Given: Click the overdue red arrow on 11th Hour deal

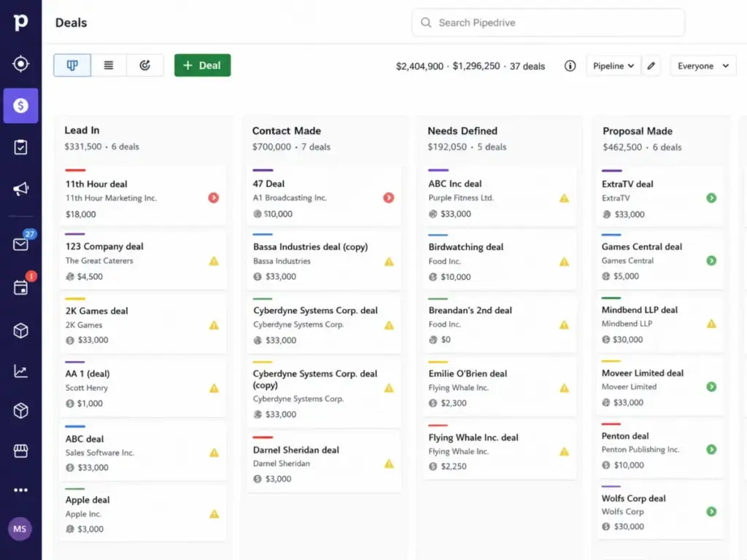Looking at the screenshot, I should pos(214,198).
